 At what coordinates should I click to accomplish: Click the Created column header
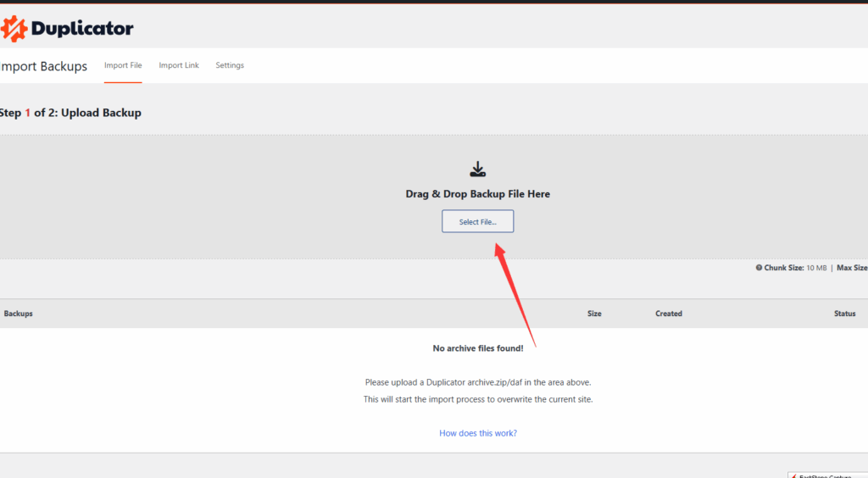click(x=669, y=314)
